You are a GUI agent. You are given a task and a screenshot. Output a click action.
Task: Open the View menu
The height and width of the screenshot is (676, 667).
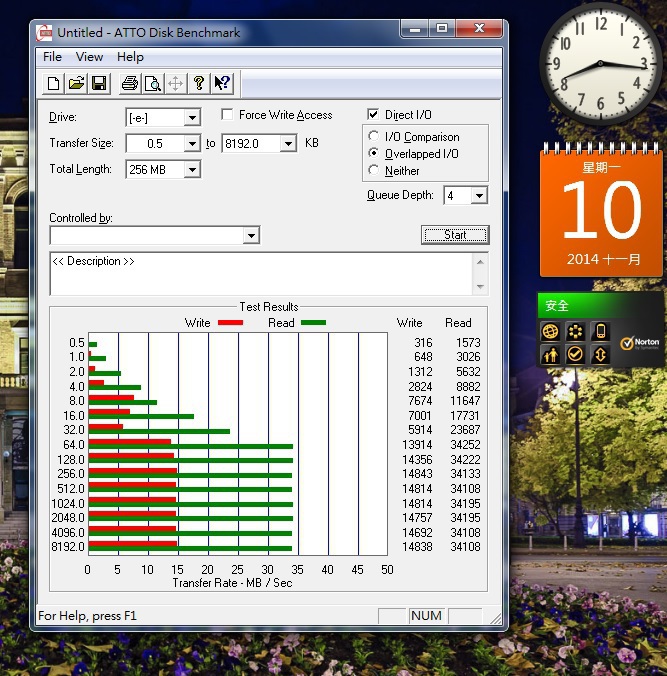tap(89, 57)
